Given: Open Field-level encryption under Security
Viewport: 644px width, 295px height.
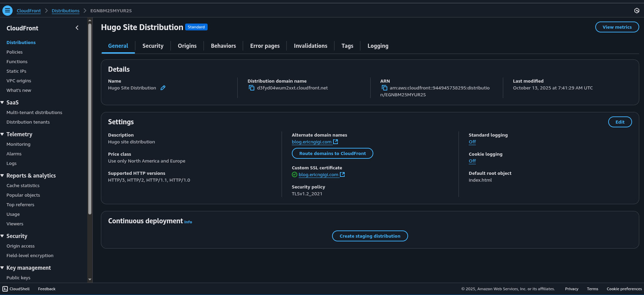Looking at the screenshot, I should [30, 255].
